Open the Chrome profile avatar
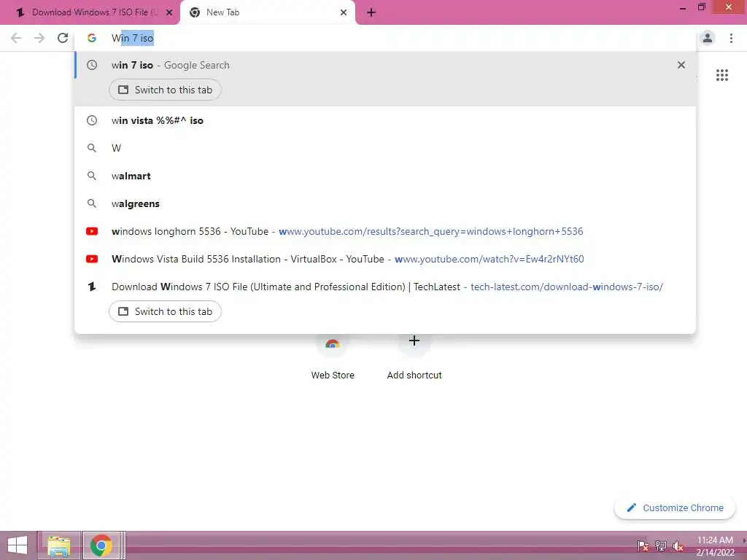Viewport: 747px width, 560px height. pyautogui.click(x=708, y=38)
